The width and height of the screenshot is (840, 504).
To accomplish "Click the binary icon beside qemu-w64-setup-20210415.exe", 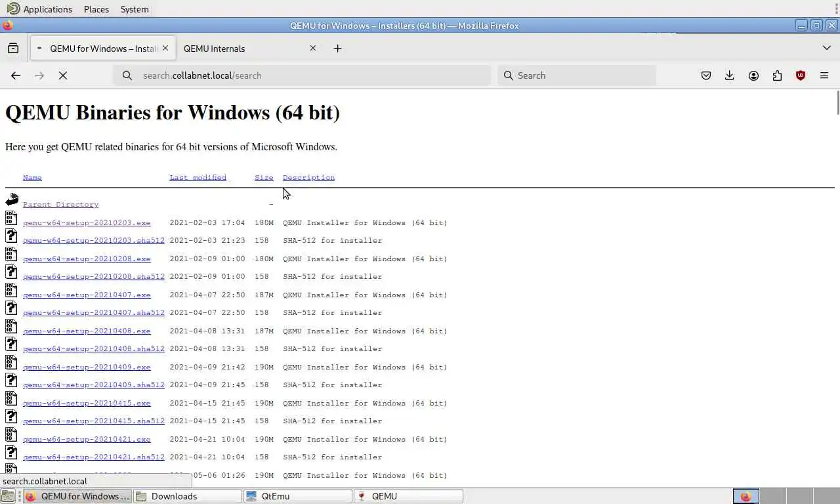I will coord(11,398).
